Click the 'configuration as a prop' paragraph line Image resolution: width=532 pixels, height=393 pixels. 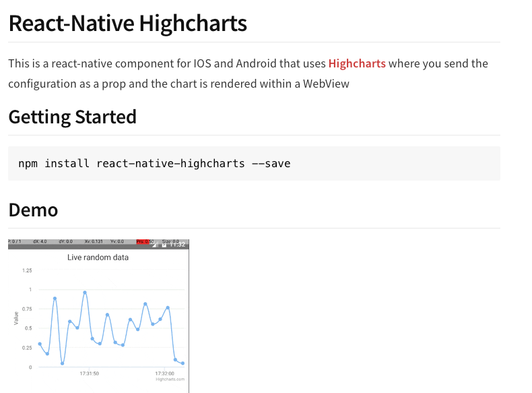(x=179, y=84)
